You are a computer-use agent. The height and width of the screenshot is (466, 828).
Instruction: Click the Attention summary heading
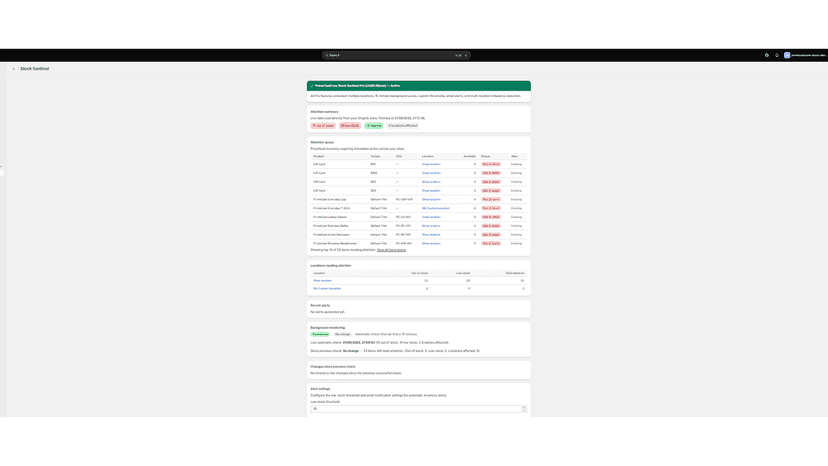pos(324,112)
